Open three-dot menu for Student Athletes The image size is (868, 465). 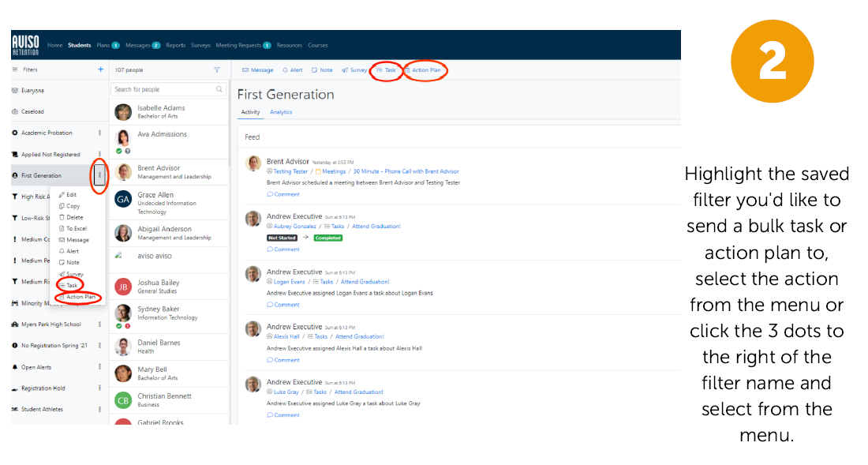pos(99,409)
